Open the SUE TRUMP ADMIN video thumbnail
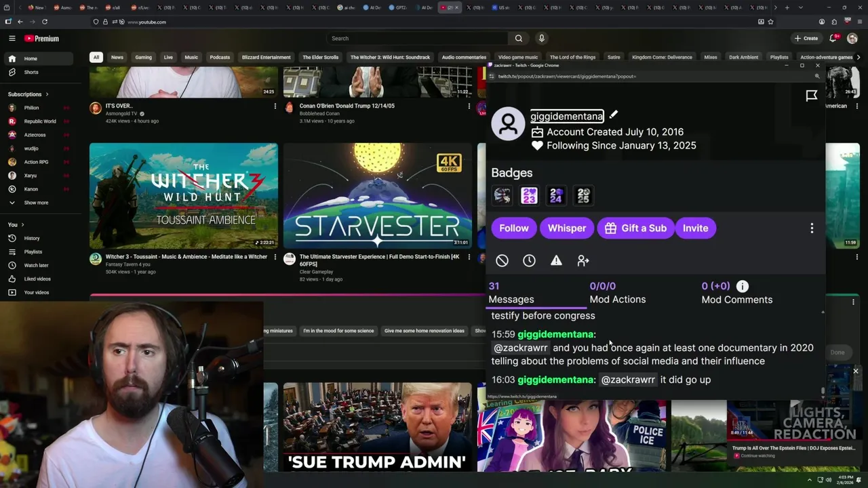Viewport: 868px width, 488px height. tap(378, 427)
